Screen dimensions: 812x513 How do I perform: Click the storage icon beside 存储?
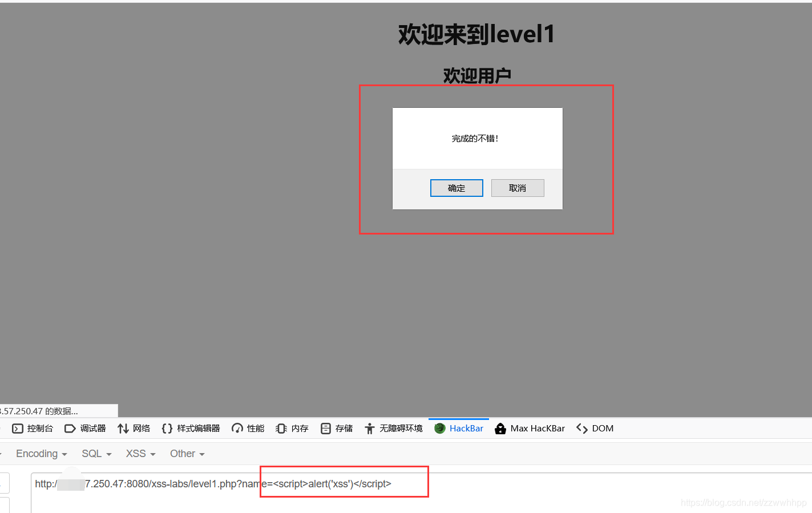pyautogui.click(x=326, y=429)
